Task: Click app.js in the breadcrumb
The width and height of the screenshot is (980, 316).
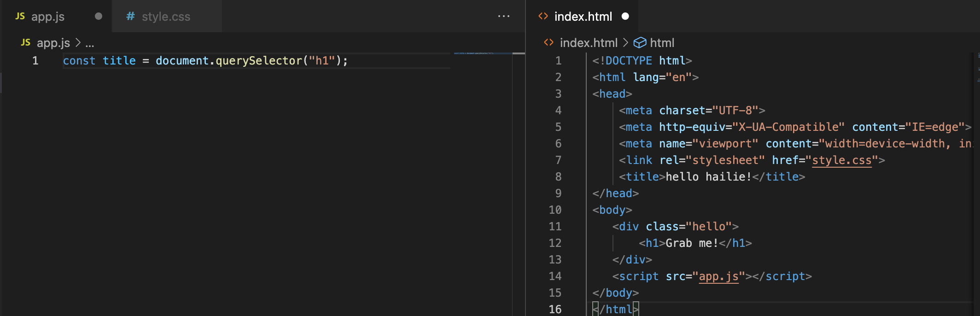Action: [53, 43]
